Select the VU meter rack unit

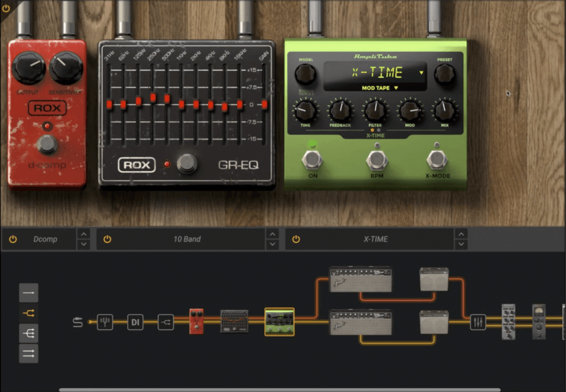pos(539,322)
